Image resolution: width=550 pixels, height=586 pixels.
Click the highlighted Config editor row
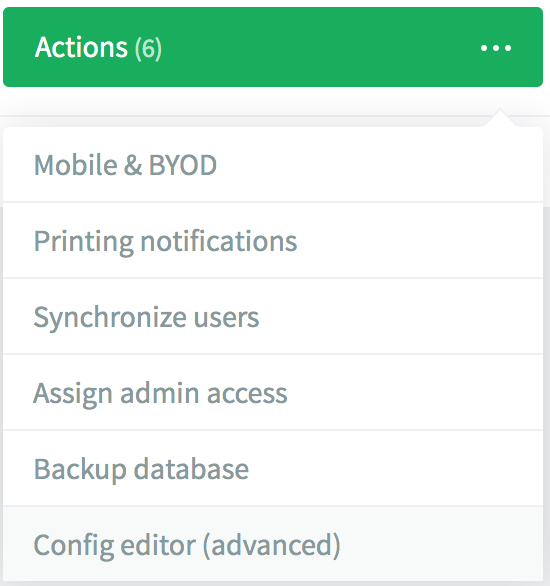(273, 544)
